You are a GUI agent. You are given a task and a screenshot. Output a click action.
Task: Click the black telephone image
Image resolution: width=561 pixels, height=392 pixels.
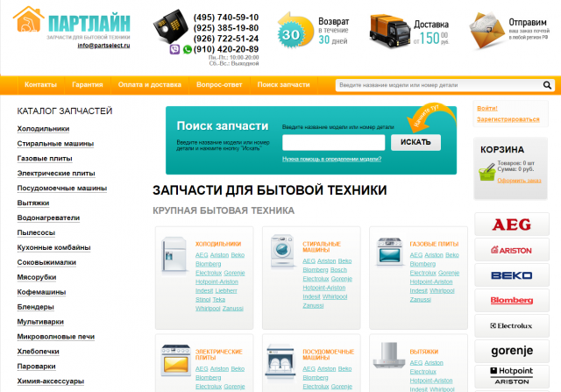(171, 25)
